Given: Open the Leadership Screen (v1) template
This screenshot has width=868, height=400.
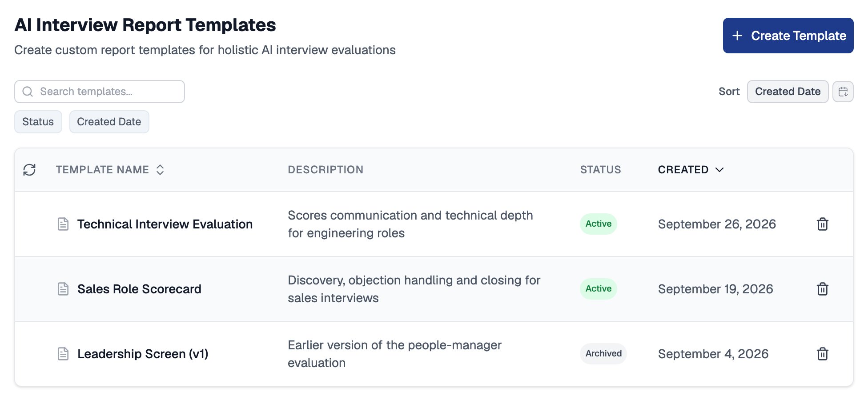Looking at the screenshot, I should click(143, 354).
